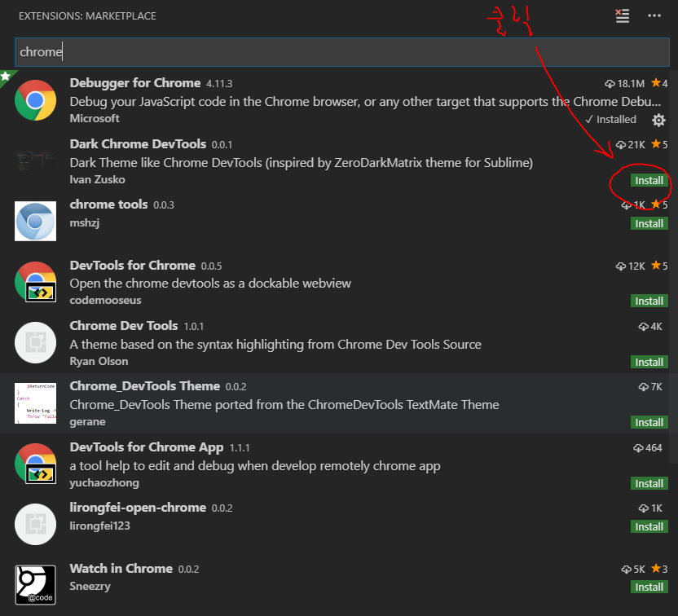The height and width of the screenshot is (616, 678).
Task: Click the yuchaozhong publisher name
Action: click(x=104, y=483)
